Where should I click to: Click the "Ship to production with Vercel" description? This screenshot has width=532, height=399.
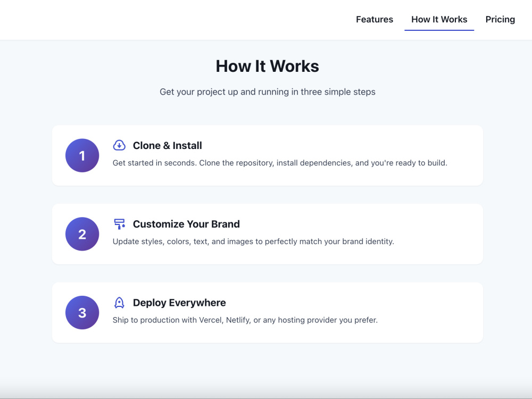tap(245, 320)
